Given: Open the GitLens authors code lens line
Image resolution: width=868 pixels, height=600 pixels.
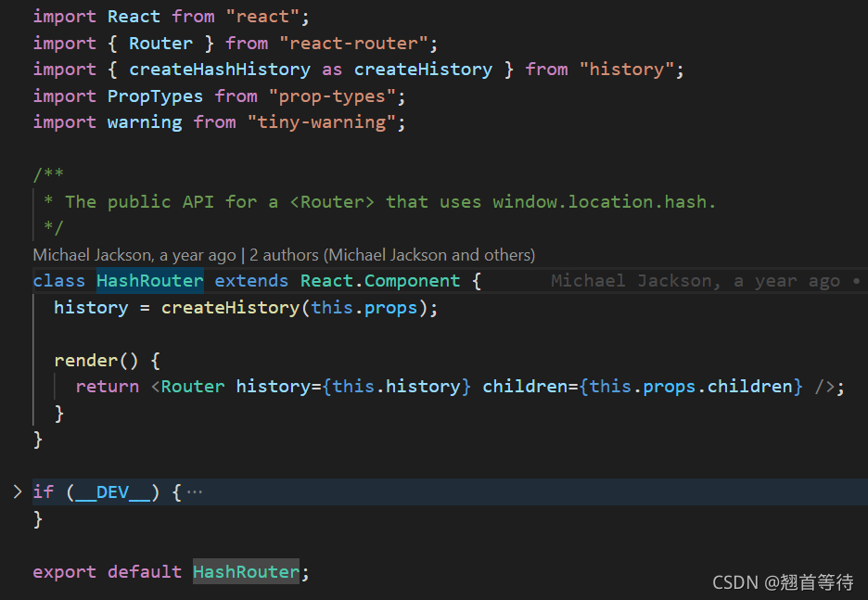Looking at the screenshot, I should 284,255.
